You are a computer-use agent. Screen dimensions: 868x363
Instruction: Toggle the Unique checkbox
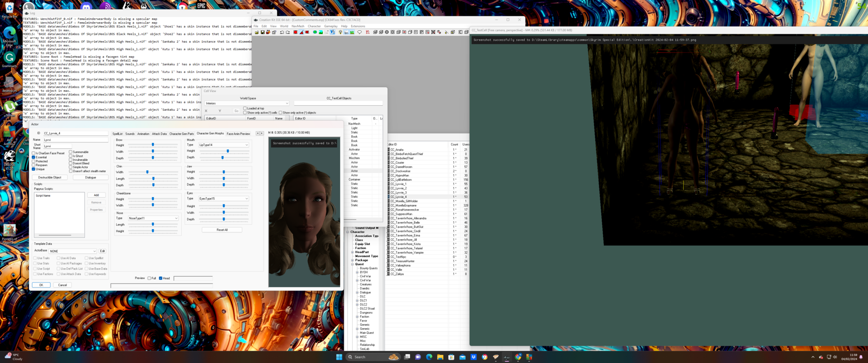(33, 169)
